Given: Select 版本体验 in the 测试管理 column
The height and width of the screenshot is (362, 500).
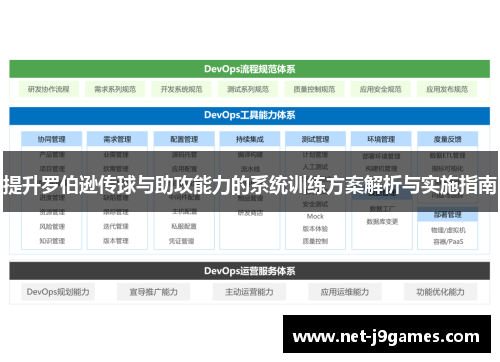Looking at the screenshot, I should (315, 229).
